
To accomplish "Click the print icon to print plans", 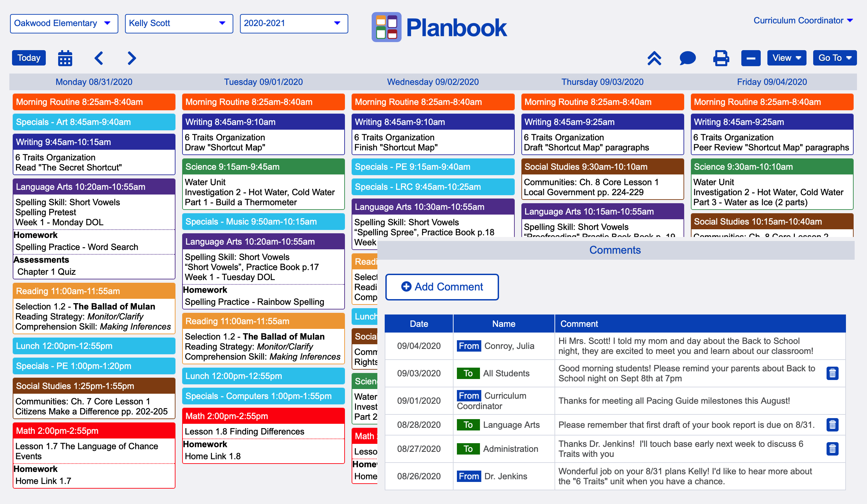I will 721,57.
